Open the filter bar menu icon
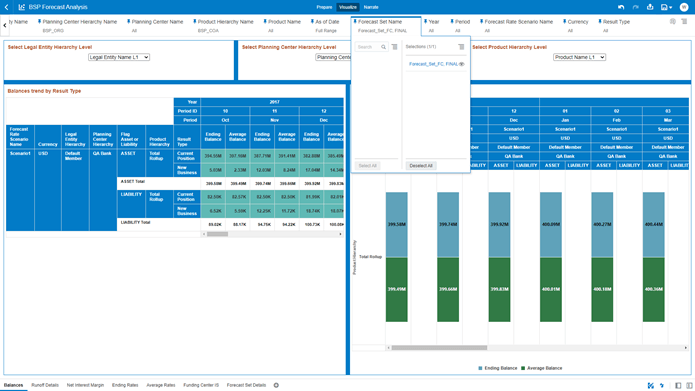Screen dimensions: 695x391 tap(684, 21)
